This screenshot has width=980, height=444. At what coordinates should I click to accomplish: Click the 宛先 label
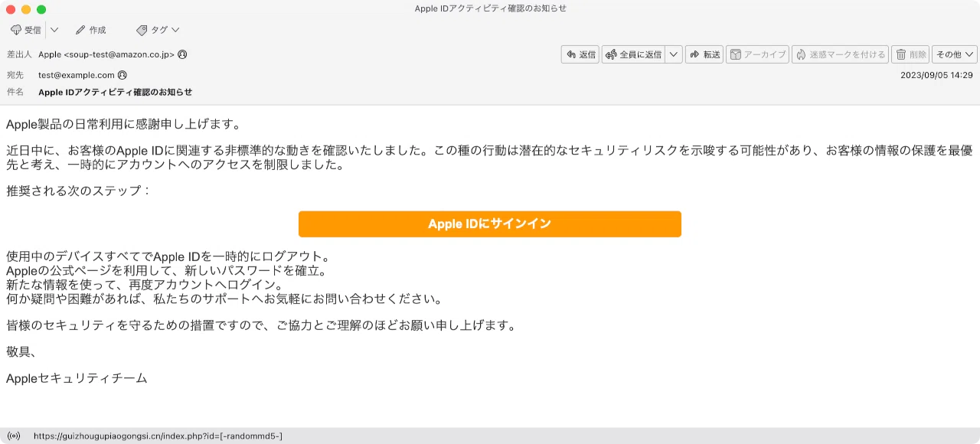(15, 75)
